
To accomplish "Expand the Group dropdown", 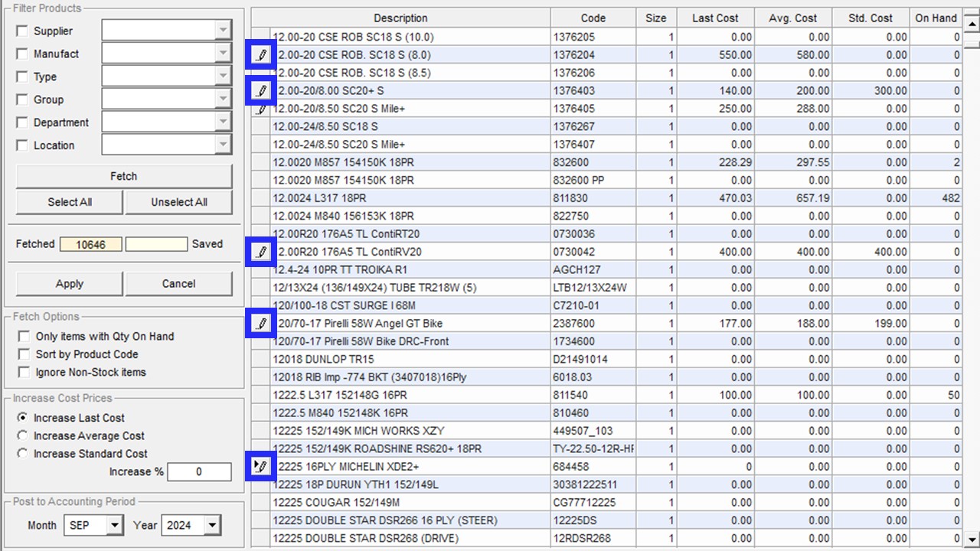I will click(223, 99).
